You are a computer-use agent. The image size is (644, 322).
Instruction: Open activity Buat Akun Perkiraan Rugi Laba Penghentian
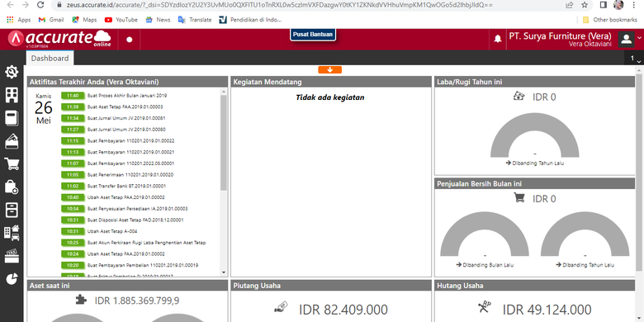146,243
